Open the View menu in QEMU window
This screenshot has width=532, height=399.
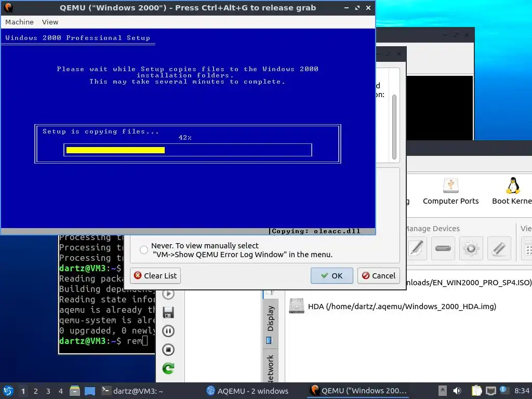(x=50, y=22)
